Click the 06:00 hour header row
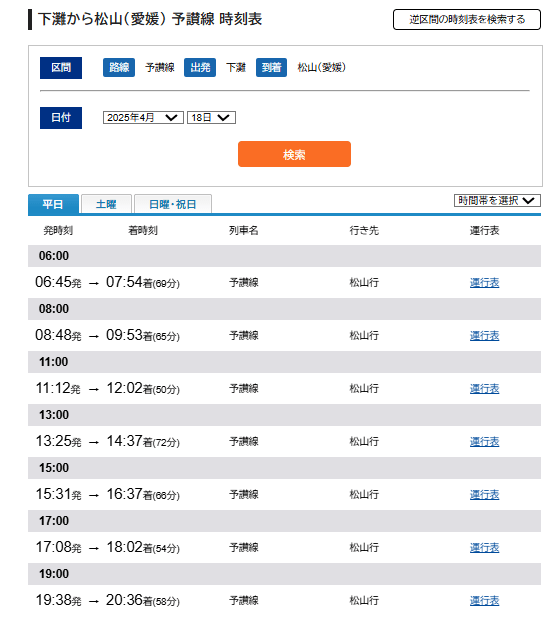Image resolution: width=553 pixels, height=622 pixels. click(284, 256)
